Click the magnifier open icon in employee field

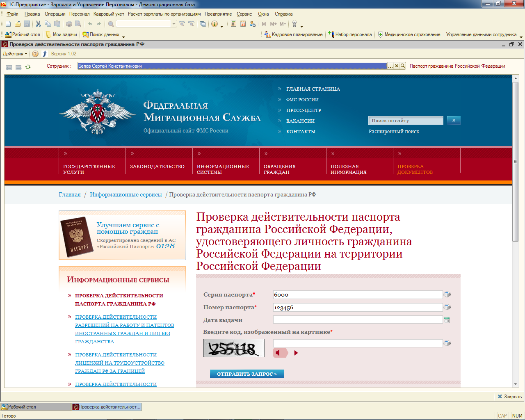(x=403, y=66)
